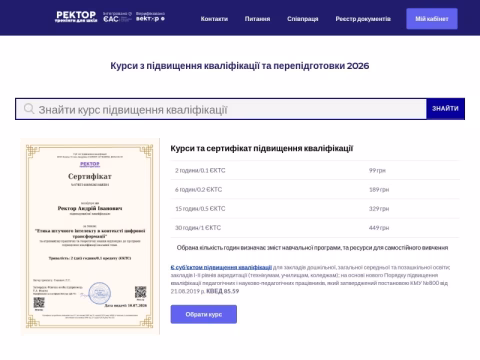Select the 30 годин/1 ЄКТС row
Viewport: 480px width, 360px height.
point(315,228)
